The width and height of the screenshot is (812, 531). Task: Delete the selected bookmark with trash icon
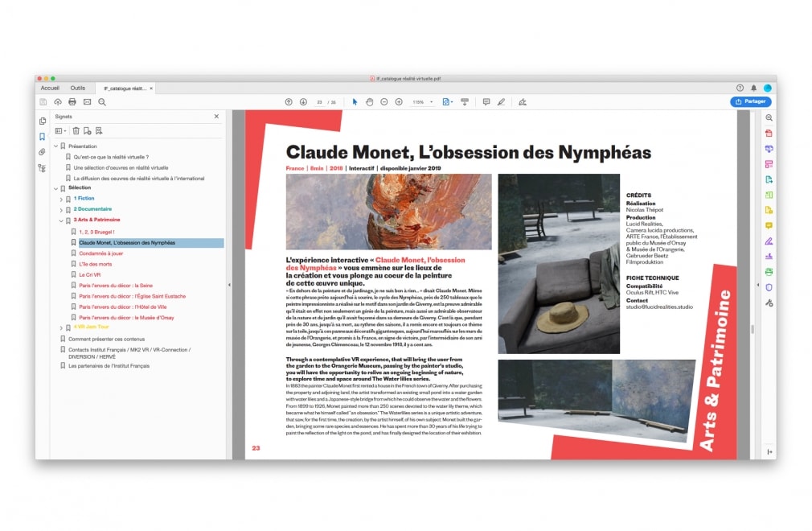click(76, 130)
